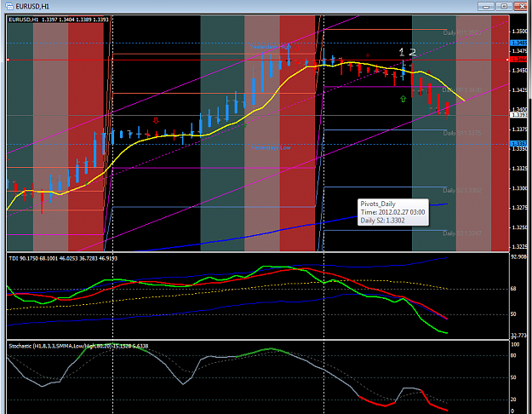Click the red down arrow signal above the flat candles
The height and width of the screenshot is (414, 532).
point(156,120)
